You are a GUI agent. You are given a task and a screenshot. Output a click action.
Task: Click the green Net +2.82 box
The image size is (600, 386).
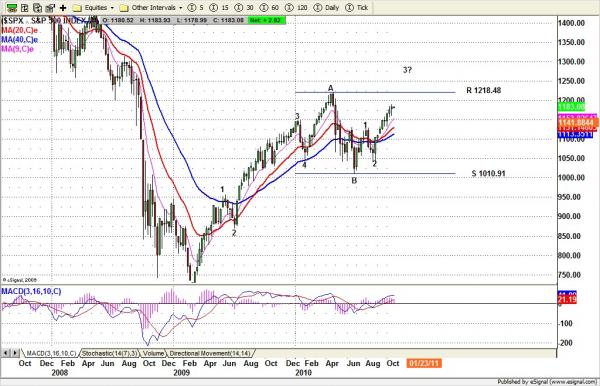pyautogui.click(x=266, y=20)
